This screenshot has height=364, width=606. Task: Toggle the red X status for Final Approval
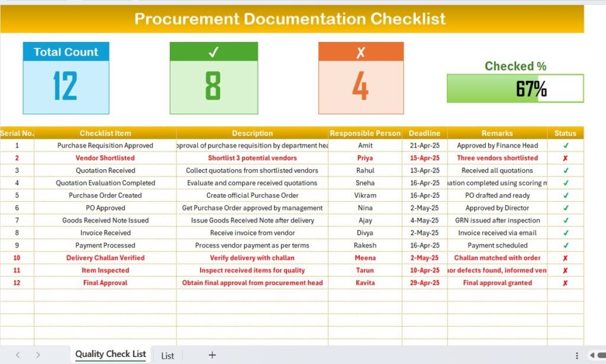(565, 282)
